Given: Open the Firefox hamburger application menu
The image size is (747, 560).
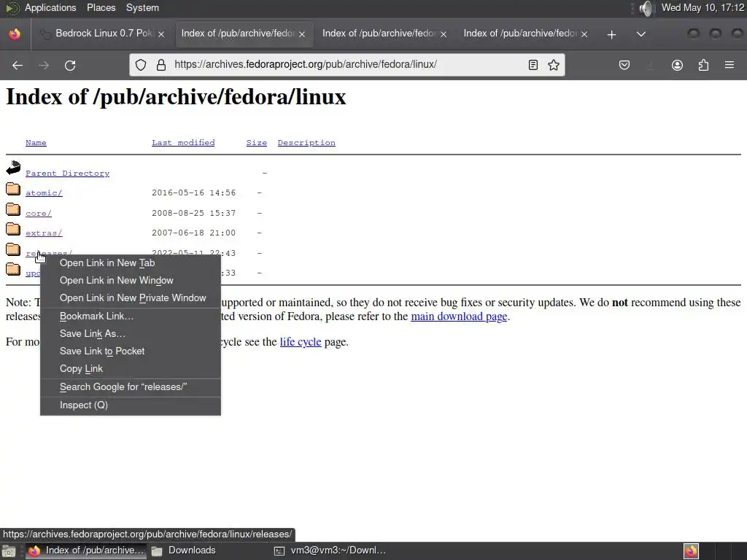Looking at the screenshot, I should [x=729, y=65].
